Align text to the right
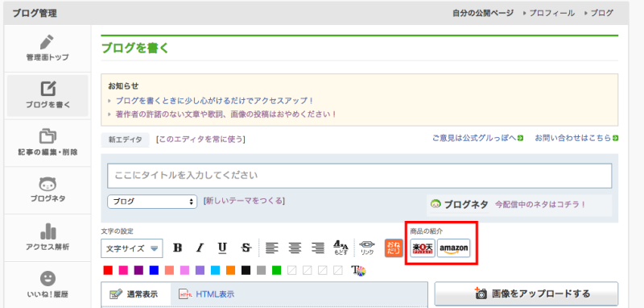Screen dimensions: 644x308 pos(317,248)
